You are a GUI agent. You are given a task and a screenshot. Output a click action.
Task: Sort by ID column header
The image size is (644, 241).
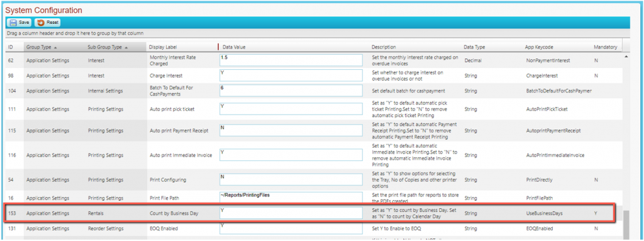(x=11, y=47)
